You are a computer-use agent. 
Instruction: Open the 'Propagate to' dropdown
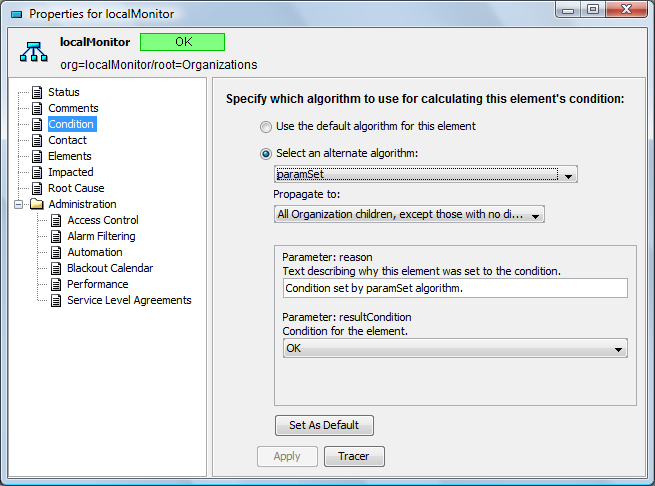coord(409,214)
